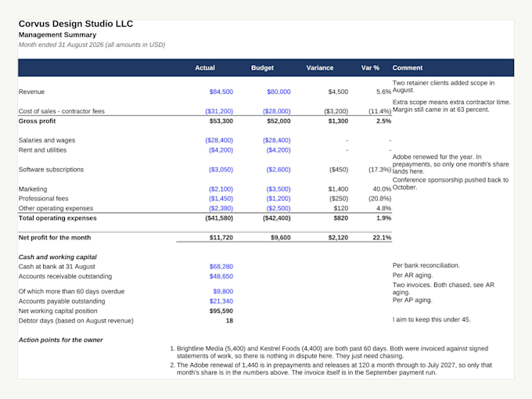The width and height of the screenshot is (532, 399).
Task: Click the Per bank reconciliation comment
Action: click(x=426, y=265)
